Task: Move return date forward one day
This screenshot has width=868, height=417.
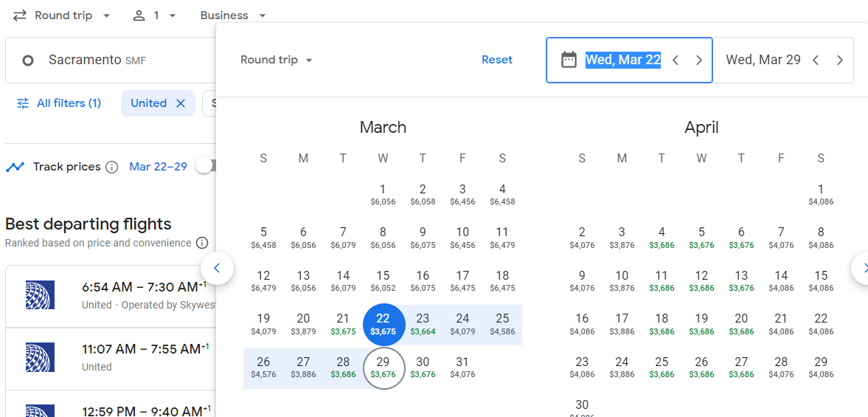Action: coord(840,61)
